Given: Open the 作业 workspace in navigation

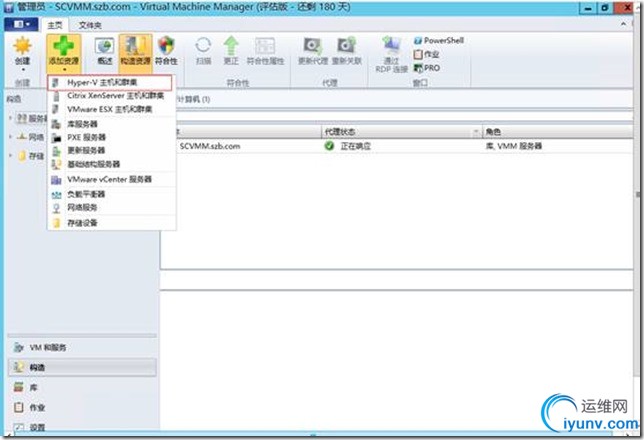Looking at the screenshot, I should 82,408.
